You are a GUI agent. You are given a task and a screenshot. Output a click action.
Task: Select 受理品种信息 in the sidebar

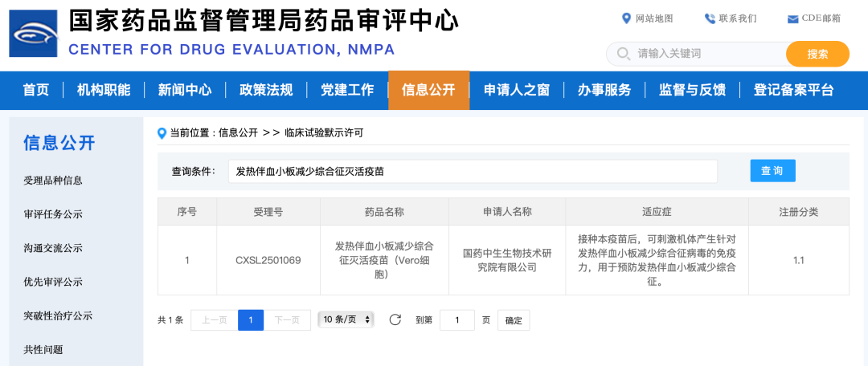(x=53, y=181)
